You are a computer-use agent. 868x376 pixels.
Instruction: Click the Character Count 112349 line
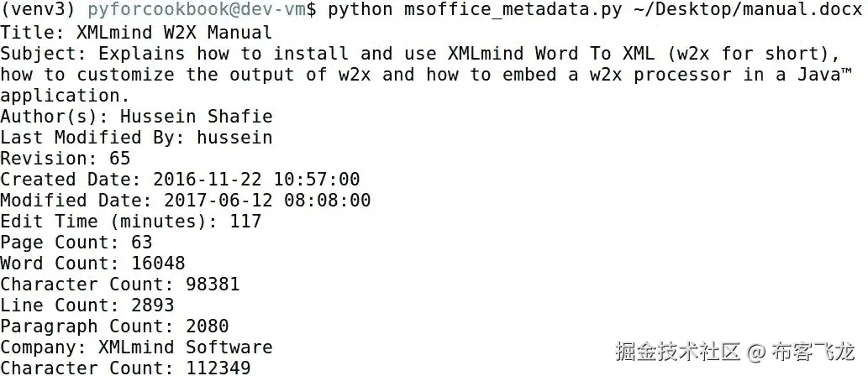(x=125, y=368)
